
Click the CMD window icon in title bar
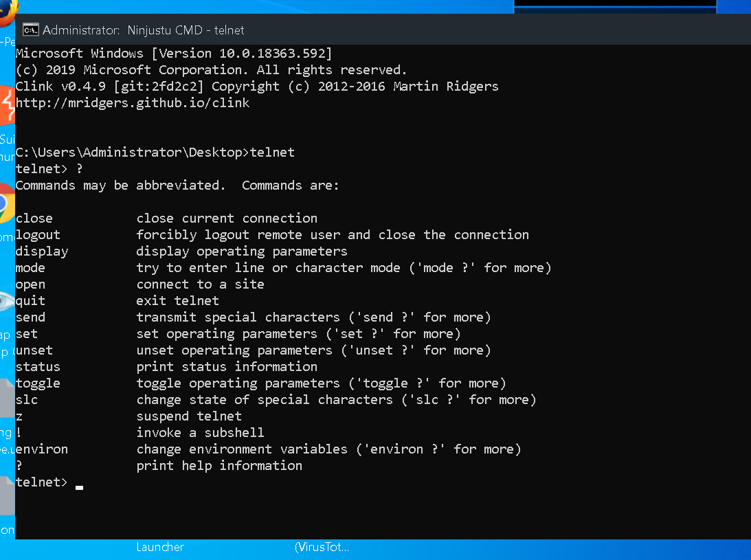(x=31, y=30)
